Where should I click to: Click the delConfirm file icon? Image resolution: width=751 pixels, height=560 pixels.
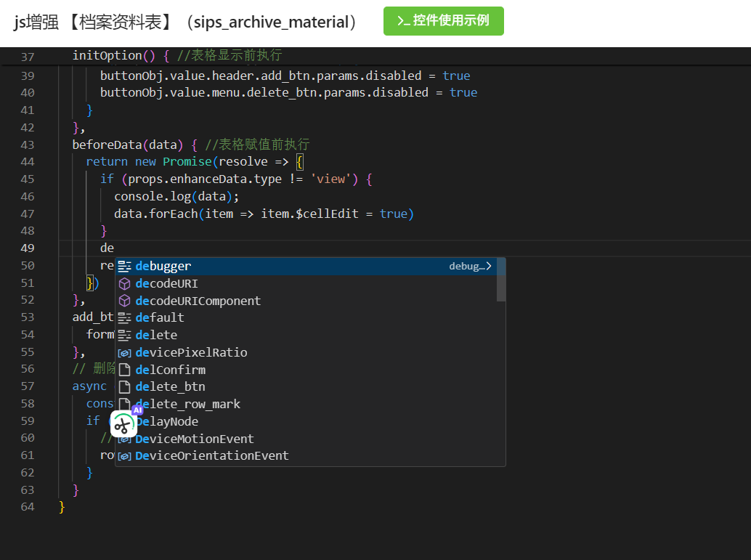(x=124, y=370)
